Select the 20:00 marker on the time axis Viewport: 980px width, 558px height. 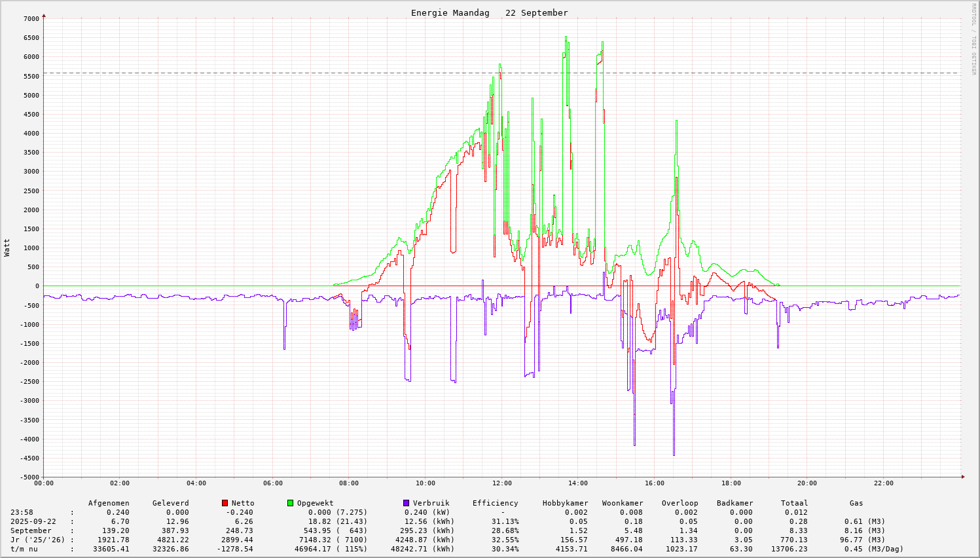807,483
